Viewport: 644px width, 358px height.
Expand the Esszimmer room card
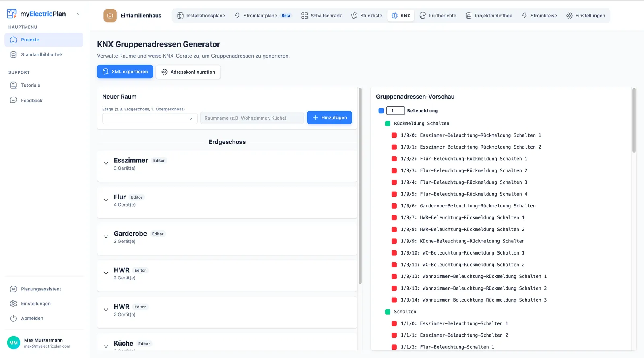coord(106,163)
